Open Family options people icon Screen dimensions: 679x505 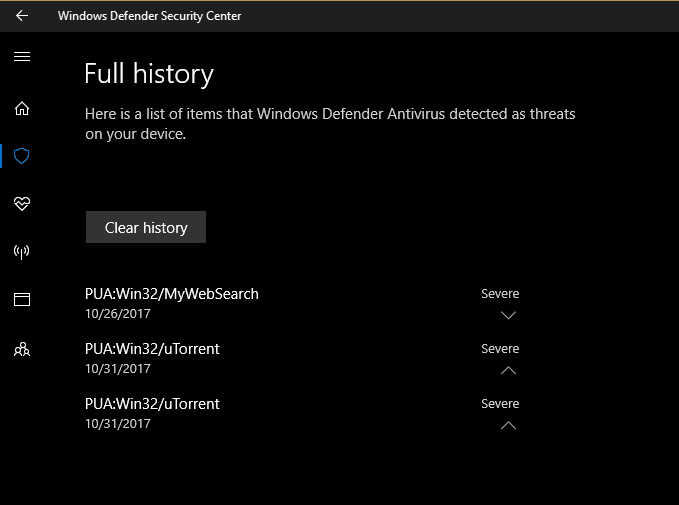[x=22, y=349]
